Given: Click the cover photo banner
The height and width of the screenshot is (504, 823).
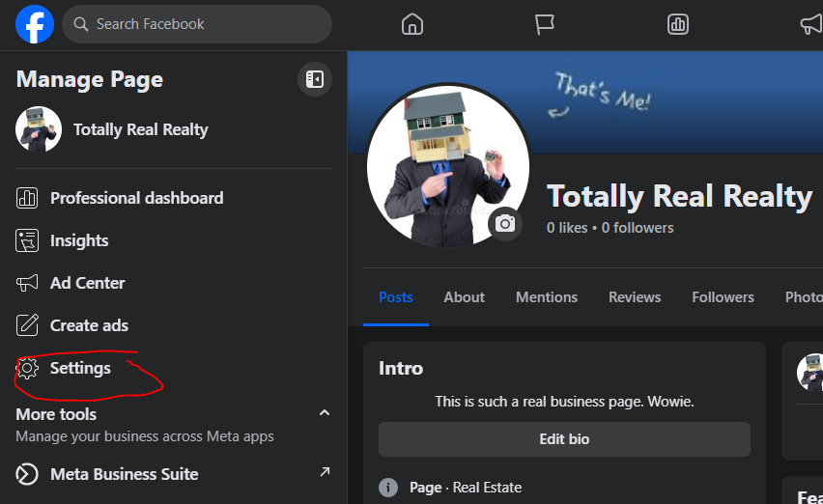Looking at the screenshot, I should [x=585, y=102].
